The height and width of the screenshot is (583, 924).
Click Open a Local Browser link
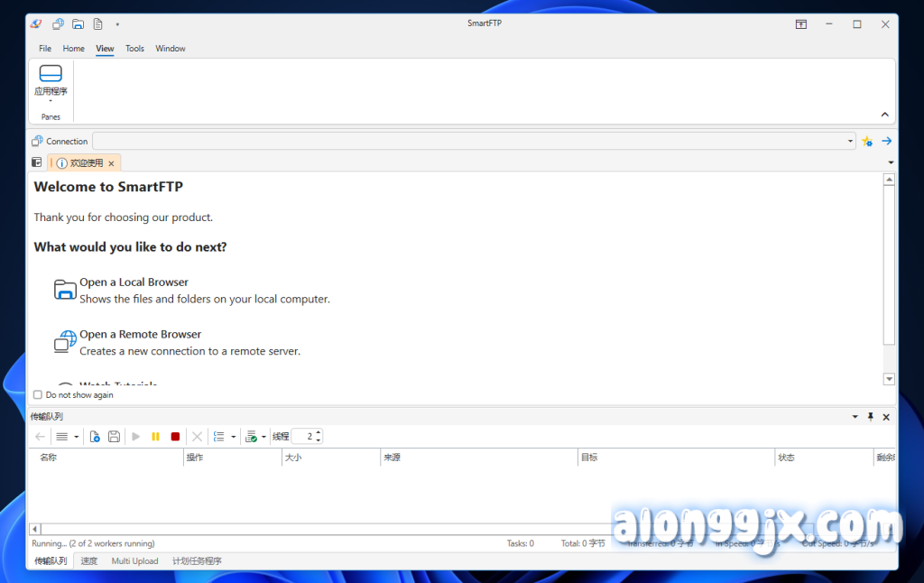point(134,282)
